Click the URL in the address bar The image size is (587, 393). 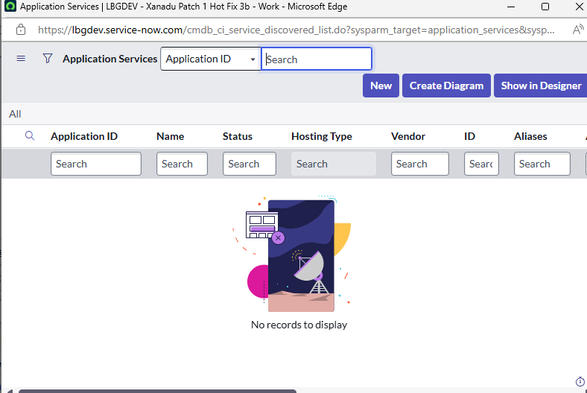click(x=296, y=30)
